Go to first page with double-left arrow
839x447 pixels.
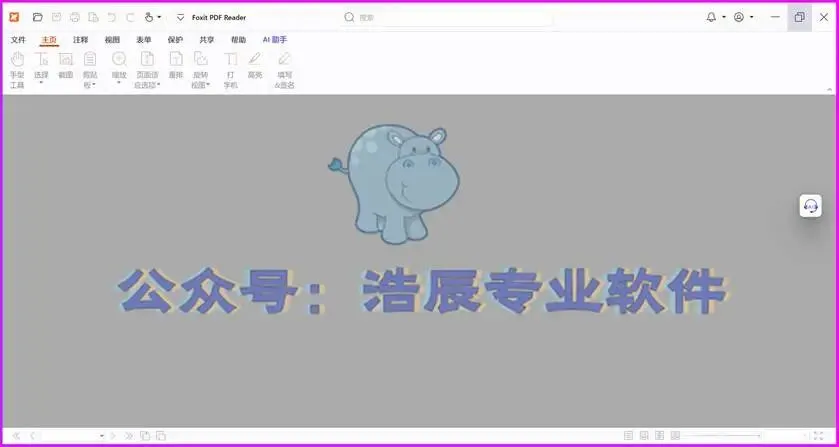coord(16,436)
